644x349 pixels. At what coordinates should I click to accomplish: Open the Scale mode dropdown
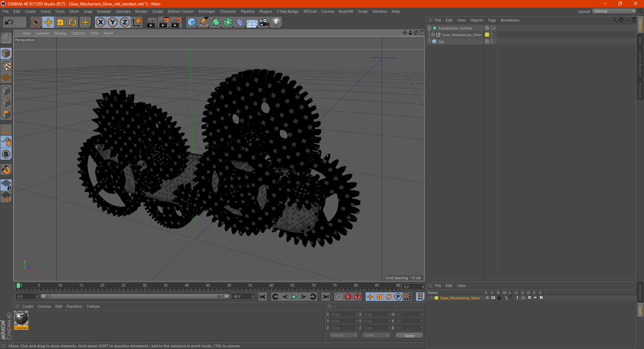coord(376,335)
